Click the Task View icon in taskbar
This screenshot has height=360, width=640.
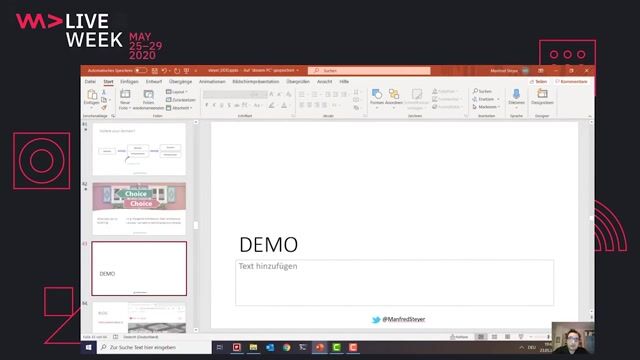pyautogui.click(x=220, y=347)
